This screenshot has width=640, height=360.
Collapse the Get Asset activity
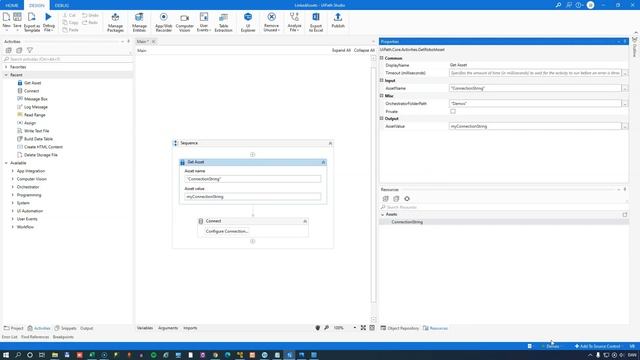click(x=323, y=162)
